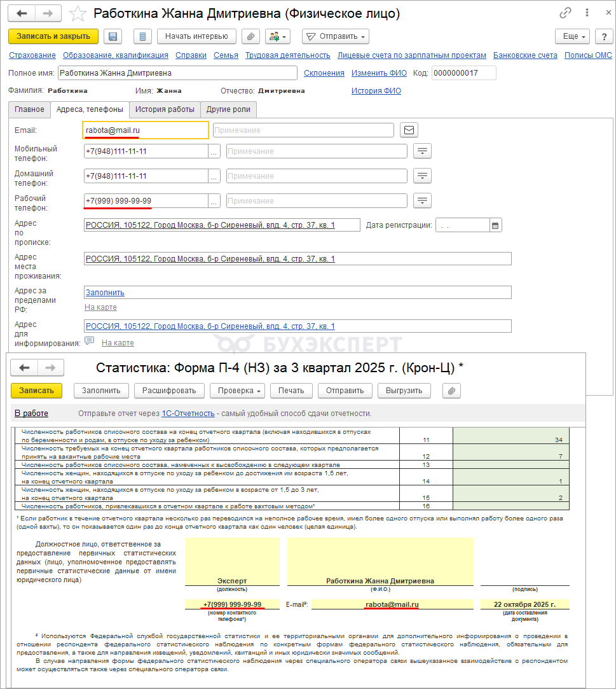Open the Страхование link
The image size is (616, 689).
(x=32, y=55)
